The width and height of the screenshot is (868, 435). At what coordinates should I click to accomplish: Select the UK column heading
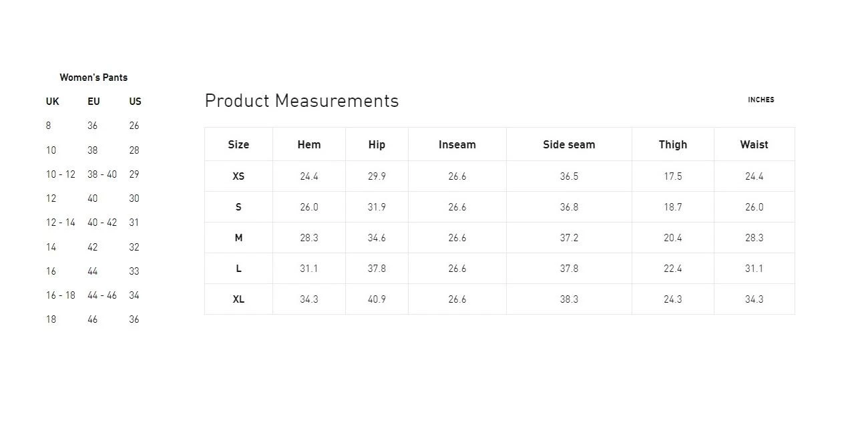[x=53, y=102]
